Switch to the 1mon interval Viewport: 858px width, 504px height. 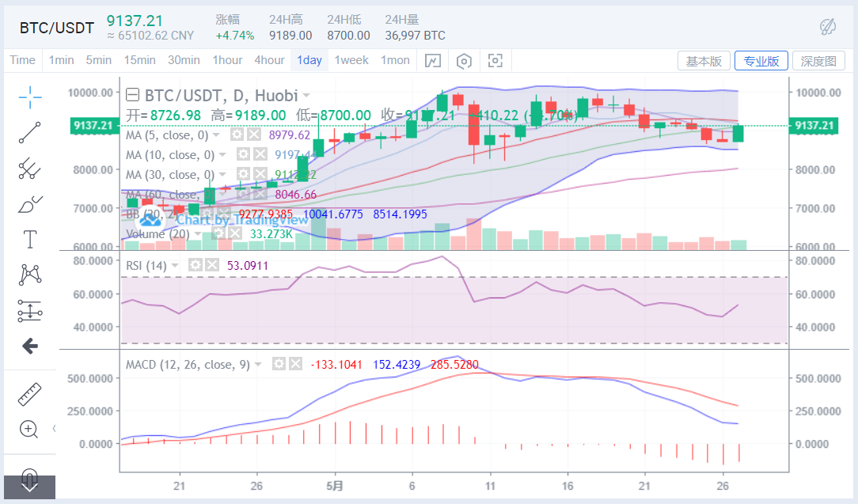click(395, 60)
